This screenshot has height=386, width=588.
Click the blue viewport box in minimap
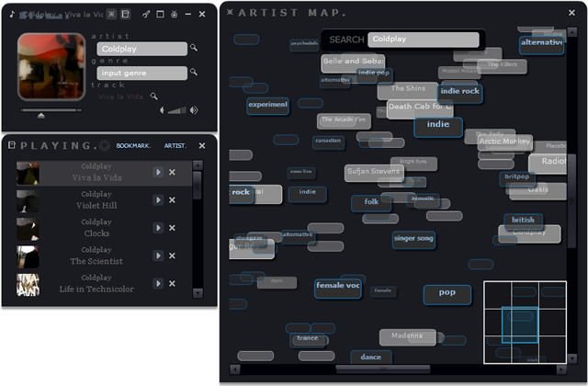[520, 324]
